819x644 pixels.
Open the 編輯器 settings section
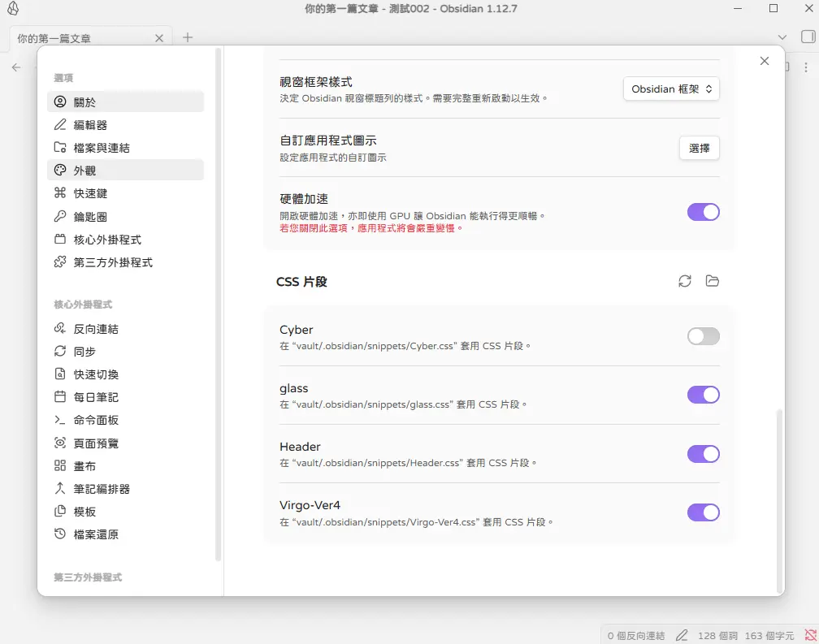click(x=90, y=125)
